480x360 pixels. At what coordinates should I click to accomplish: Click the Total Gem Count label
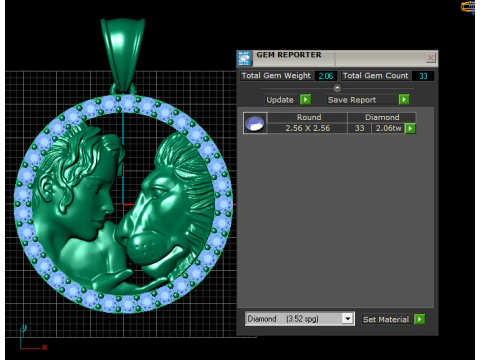point(375,76)
